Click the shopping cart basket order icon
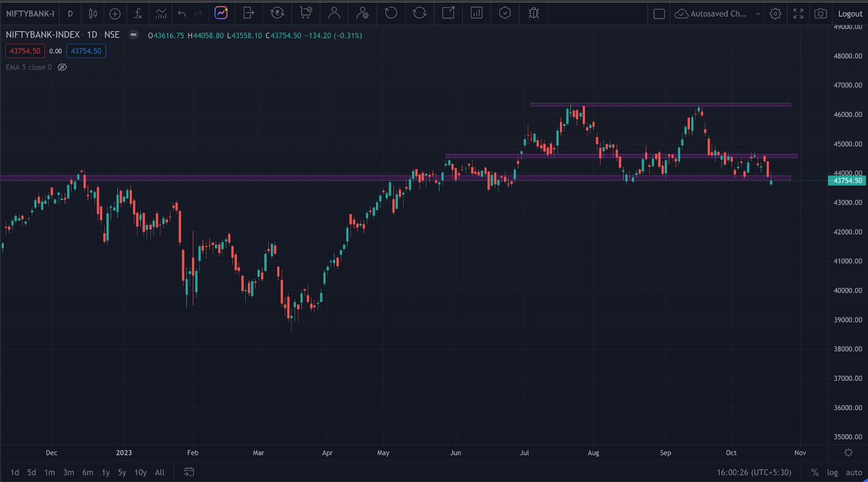This screenshot has width=868, height=482. point(306,13)
